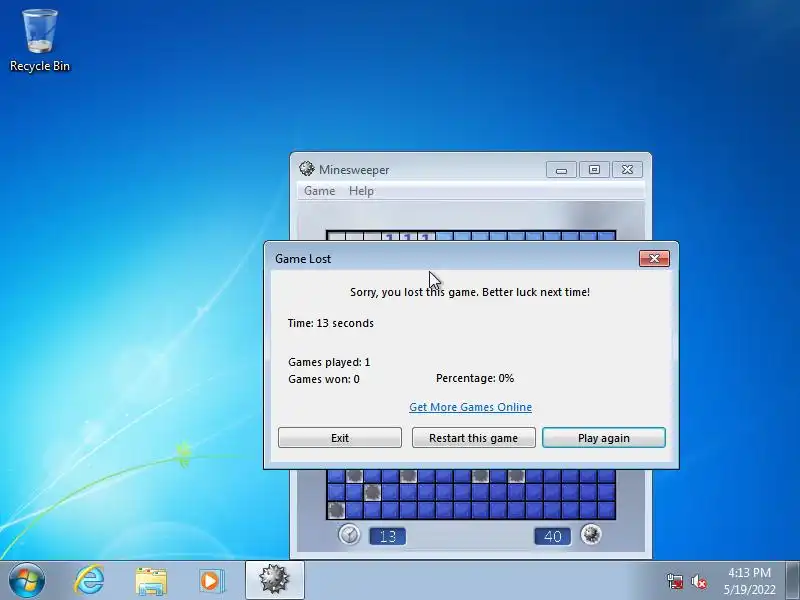800x600 pixels.
Task: Open the Recycle Bin desktop icon
Action: pos(40,40)
